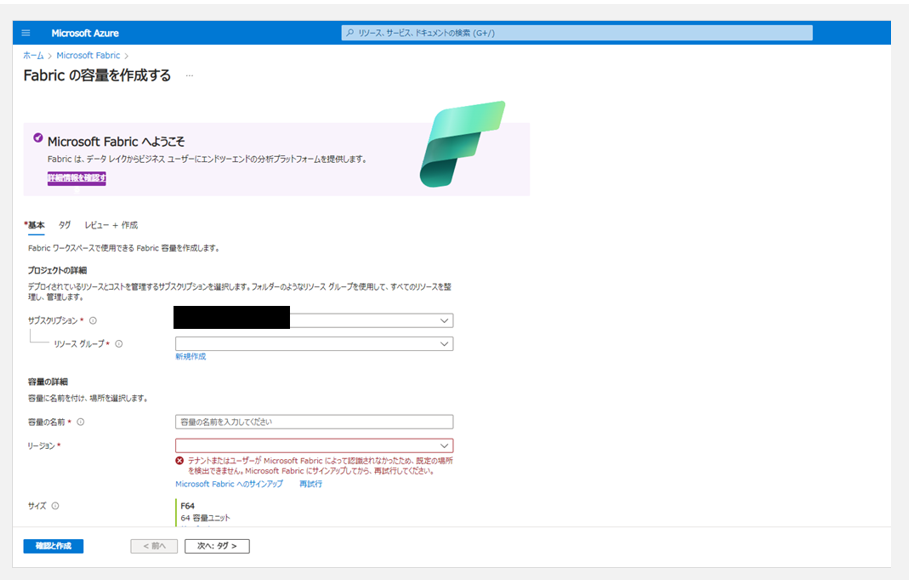Switch to the タグ tab
Screen dimensions: 911x580
[x=64, y=225]
